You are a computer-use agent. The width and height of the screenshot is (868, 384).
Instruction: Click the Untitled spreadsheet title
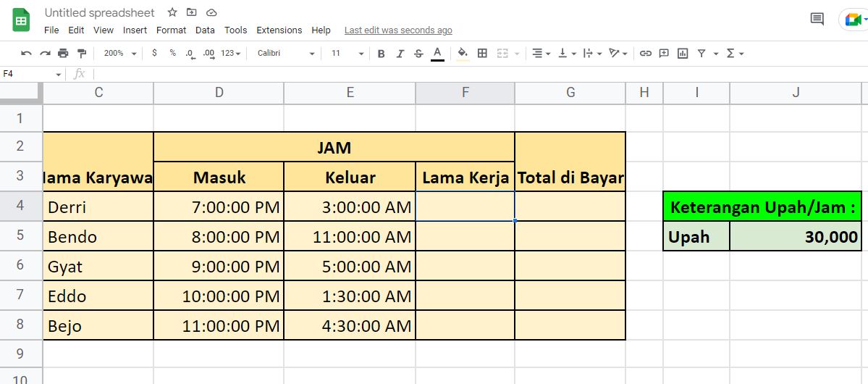100,12
